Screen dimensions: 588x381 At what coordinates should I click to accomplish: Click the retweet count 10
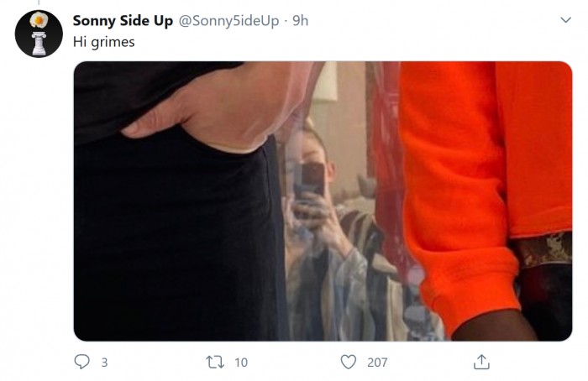coord(241,363)
